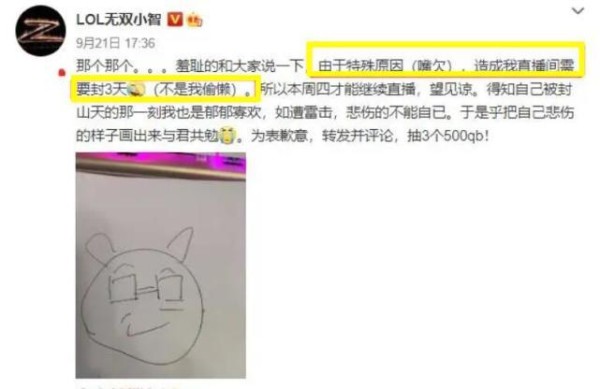Open the black Z logo profile avatar
The width and height of the screenshot is (600, 389).
(41, 31)
